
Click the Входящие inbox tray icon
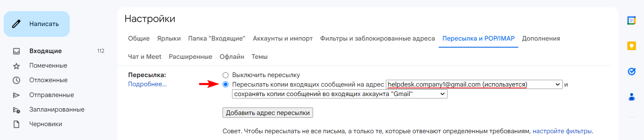pos(16,51)
